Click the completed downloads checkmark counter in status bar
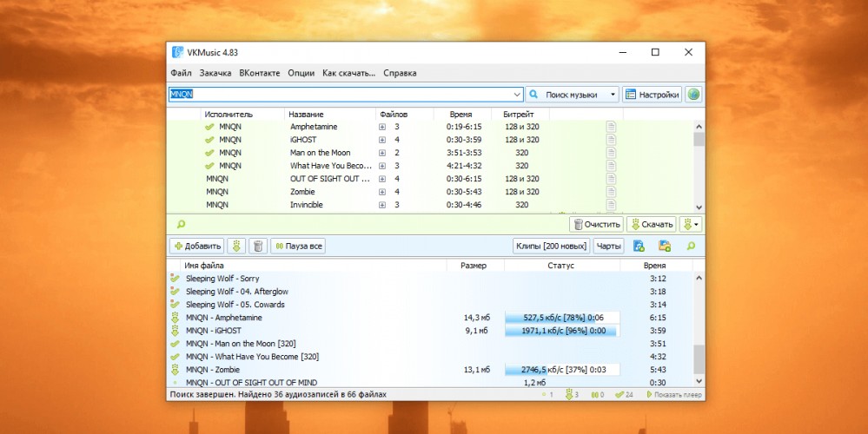Image resolution: width=868 pixels, height=434 pixels. (624, 395)
